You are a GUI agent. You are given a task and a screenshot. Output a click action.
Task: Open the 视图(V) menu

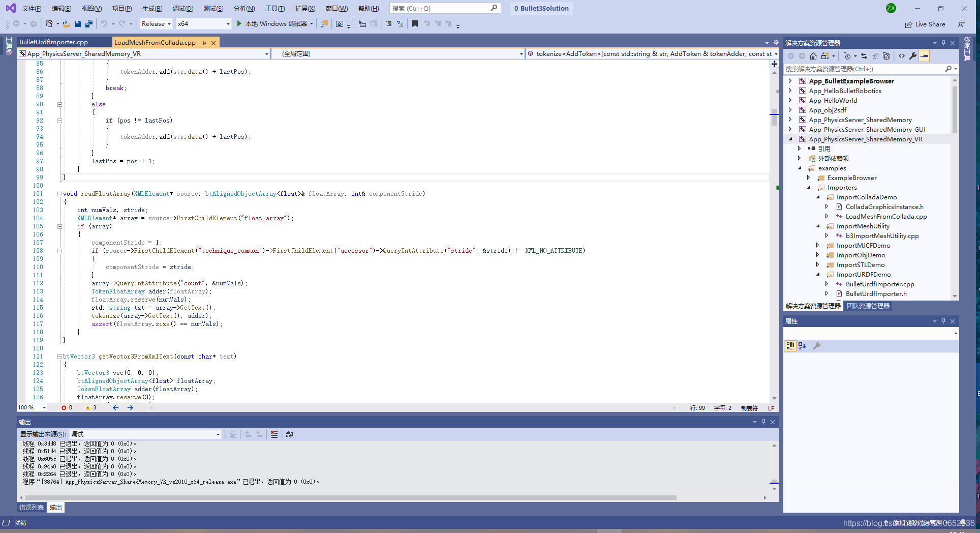(91, 8)
